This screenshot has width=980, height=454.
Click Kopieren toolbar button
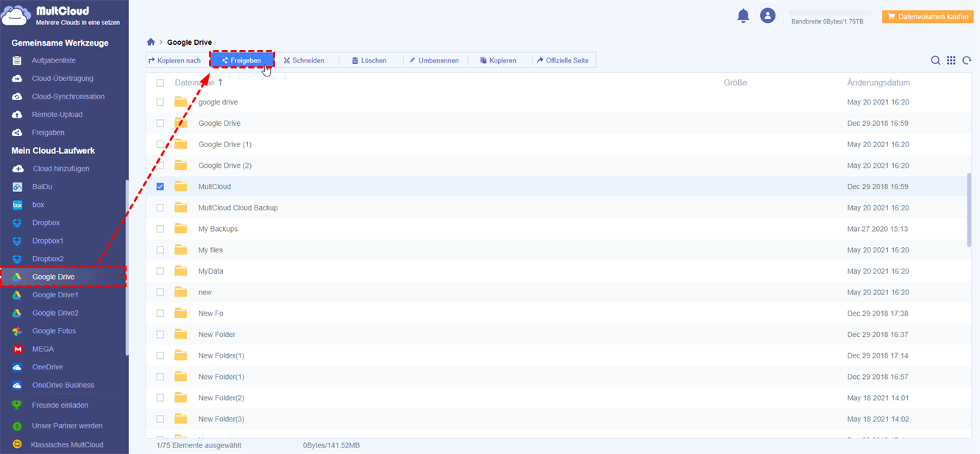tap(498, 60)
